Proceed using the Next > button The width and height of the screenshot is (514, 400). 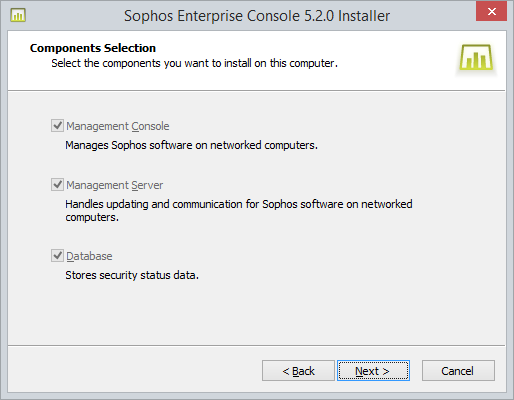tap(373, 370)
